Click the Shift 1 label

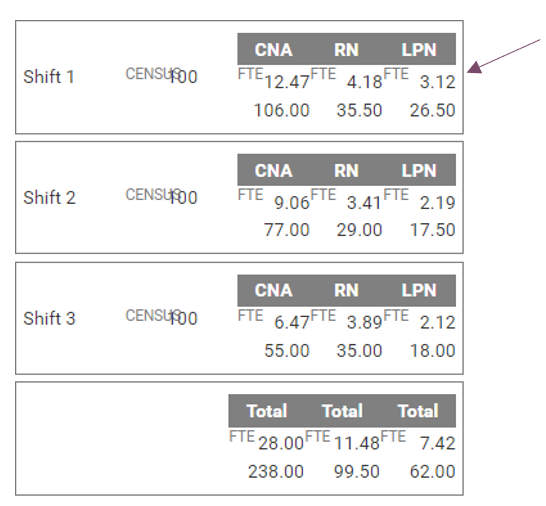[x=49, y=77]
